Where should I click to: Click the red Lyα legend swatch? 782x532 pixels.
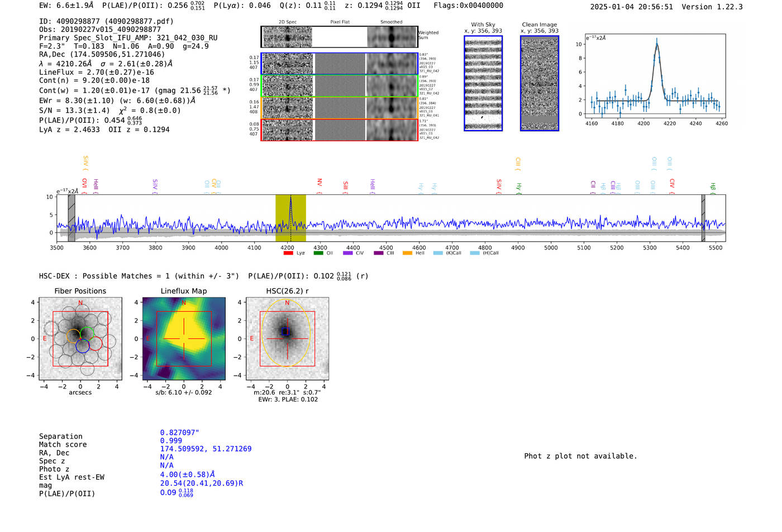(x=288, y=253)
